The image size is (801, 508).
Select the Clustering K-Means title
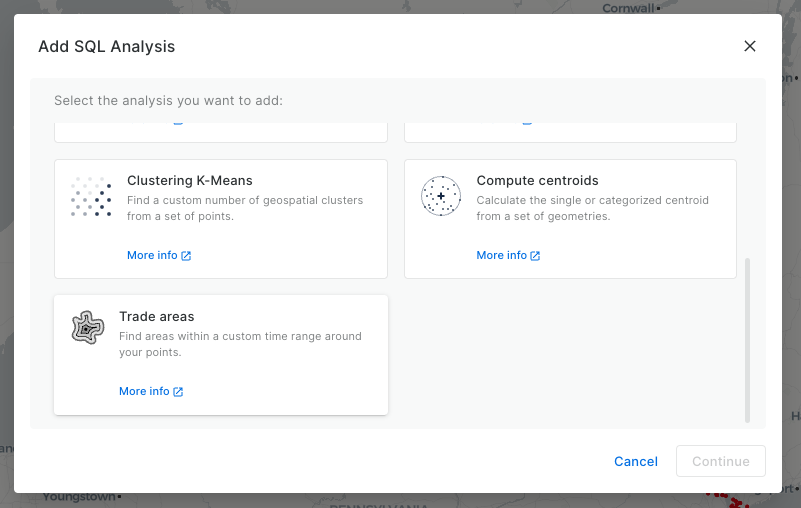[190, 181]
